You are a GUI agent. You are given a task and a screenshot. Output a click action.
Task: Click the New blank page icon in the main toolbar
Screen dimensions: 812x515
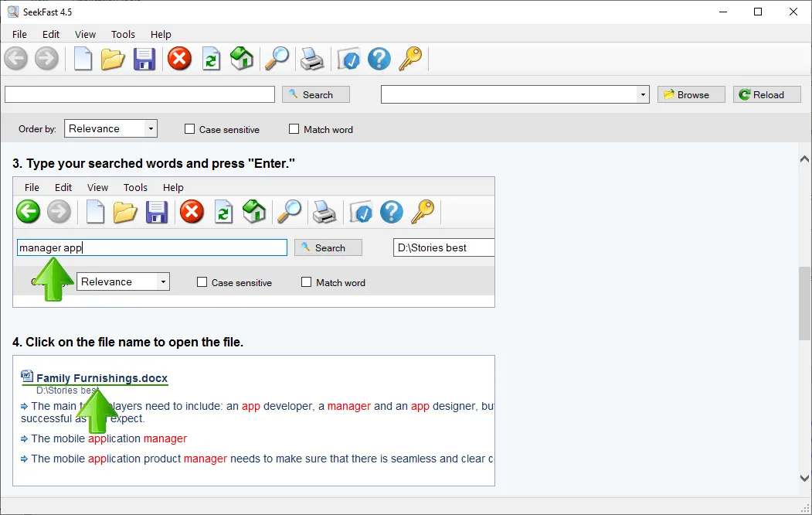(83, 59)
